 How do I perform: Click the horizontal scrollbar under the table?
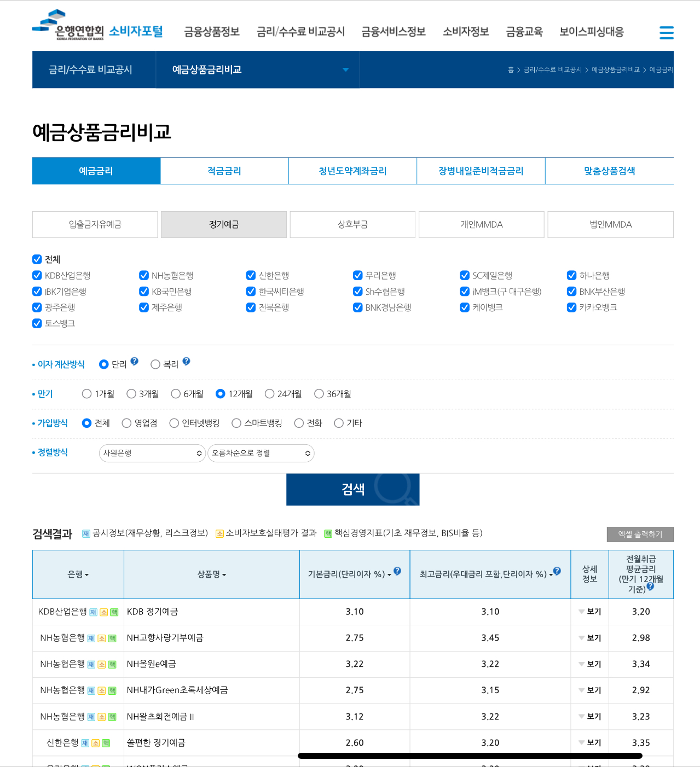point(470,756)
